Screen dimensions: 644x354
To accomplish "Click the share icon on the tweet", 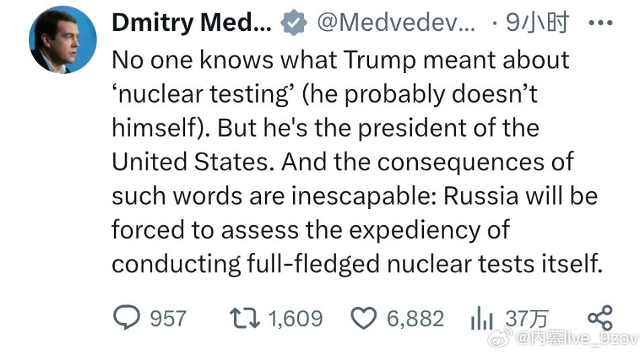I will pyautogui.click(x=599, y=317).
